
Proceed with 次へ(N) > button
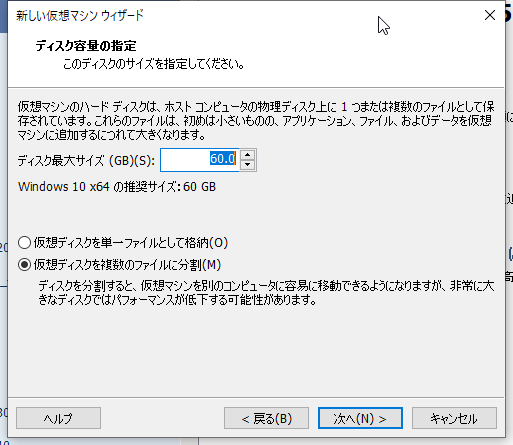pos(360,418)
